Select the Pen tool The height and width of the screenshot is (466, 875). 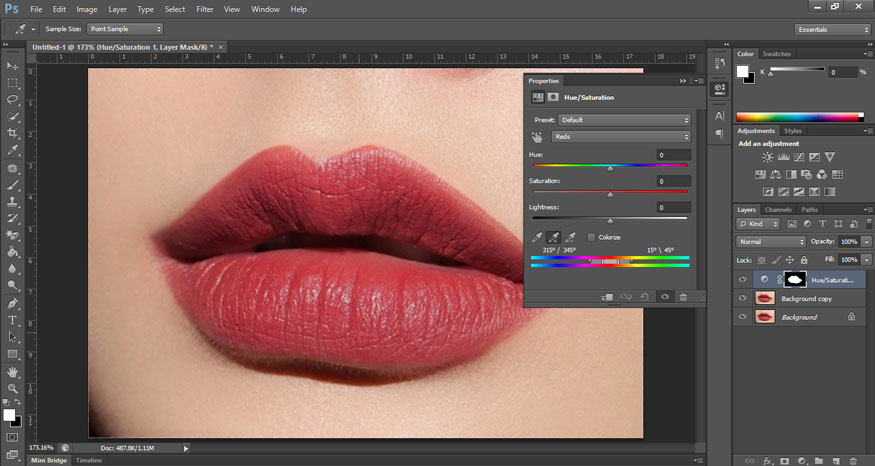click(x=12, y=304)
